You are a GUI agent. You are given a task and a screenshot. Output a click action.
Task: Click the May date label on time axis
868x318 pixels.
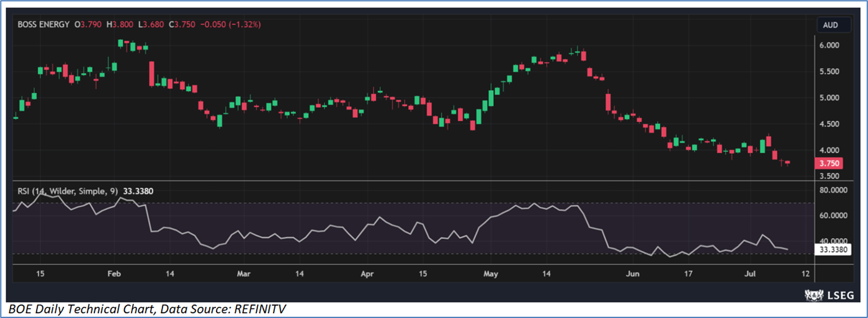click(x=491, y=273)
